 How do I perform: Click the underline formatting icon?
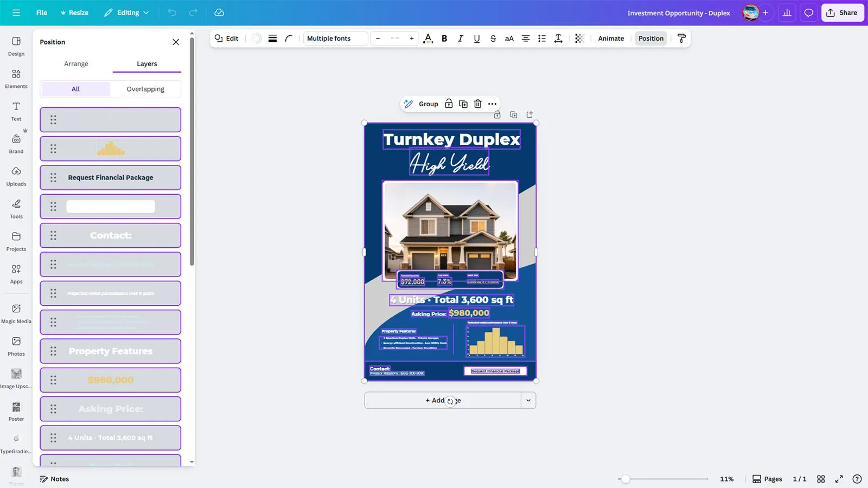pos(476,38)
